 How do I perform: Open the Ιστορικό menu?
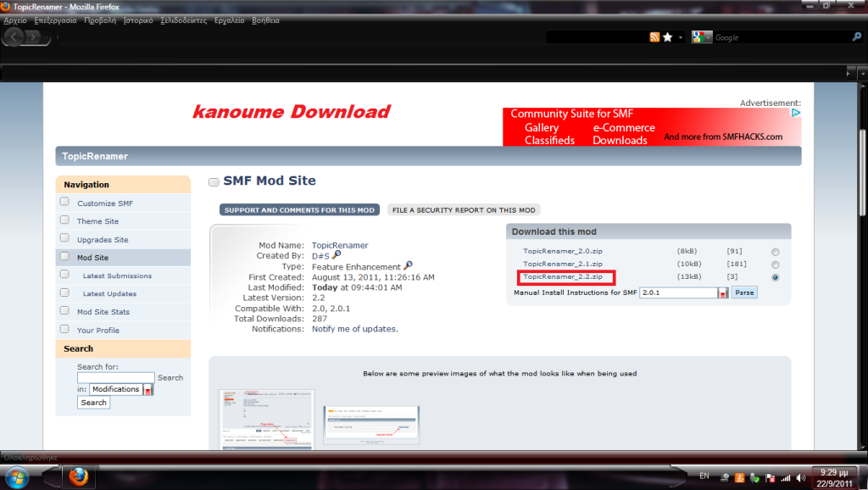pos(138,19)
